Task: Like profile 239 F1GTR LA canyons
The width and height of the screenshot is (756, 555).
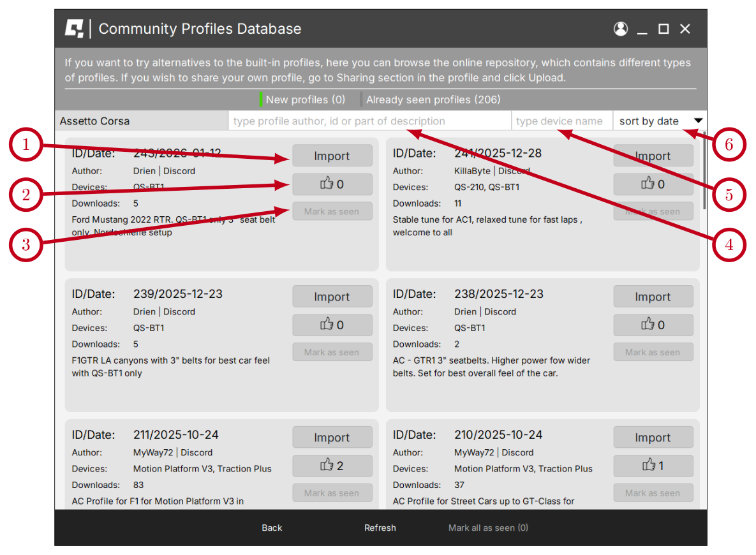Action: coord(332,325)
